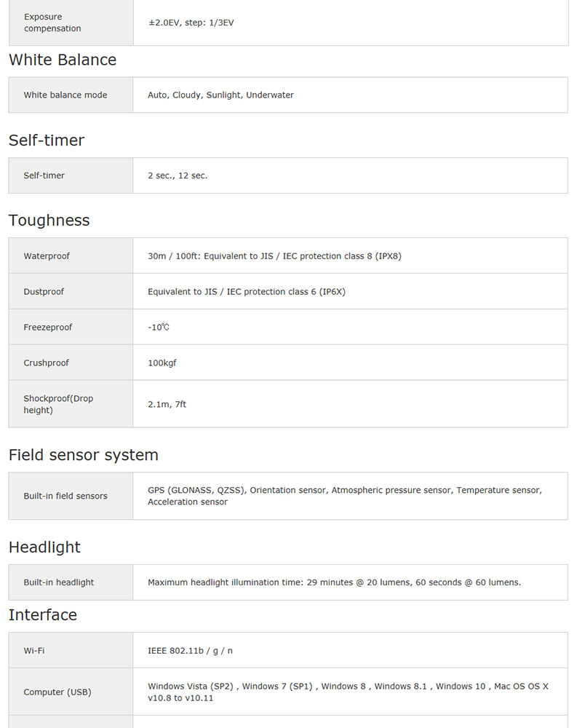Click the 2 sec., 12 sec. value
Viewport: 582px width, 728px height.
click(178, 175)
